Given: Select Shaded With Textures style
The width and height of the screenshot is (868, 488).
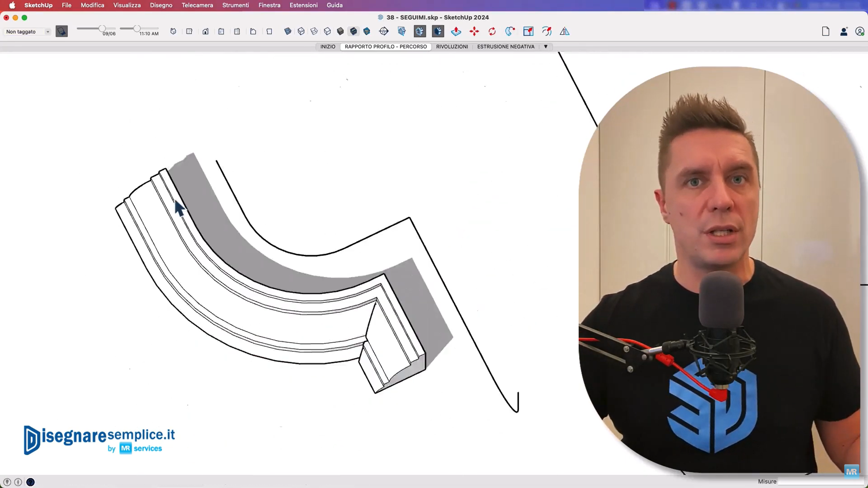Looking at the screenshot, I should 354,32.
